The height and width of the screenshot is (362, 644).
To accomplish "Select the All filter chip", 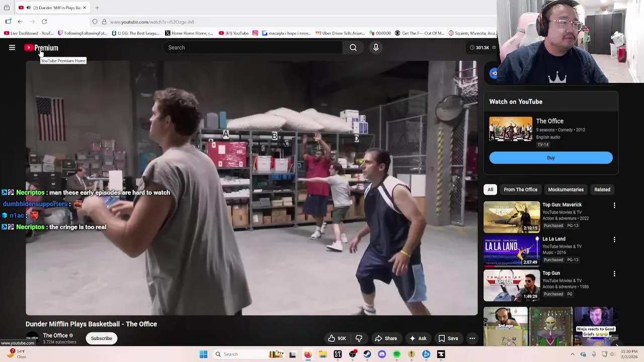I will tap(491, 190).
